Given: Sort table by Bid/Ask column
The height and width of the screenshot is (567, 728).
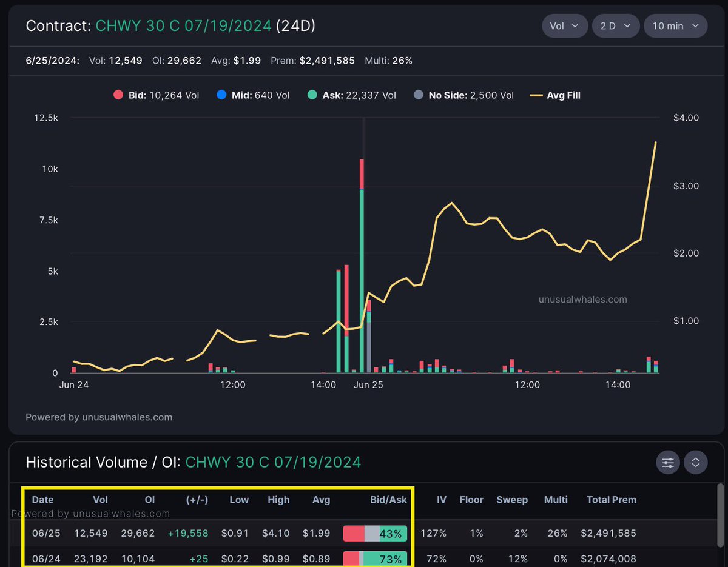Looking at the screenshot, I should coord(389,500).
